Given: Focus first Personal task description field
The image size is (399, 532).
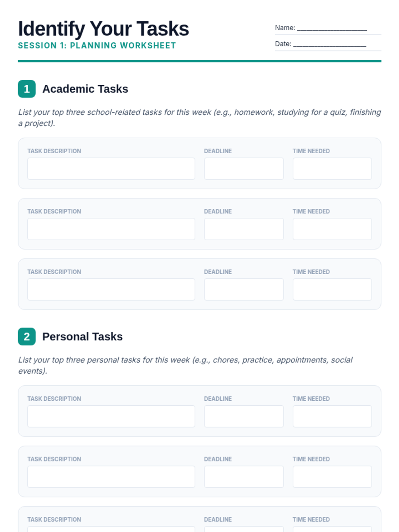Looking at the screenshot, I should pos(111,416).
